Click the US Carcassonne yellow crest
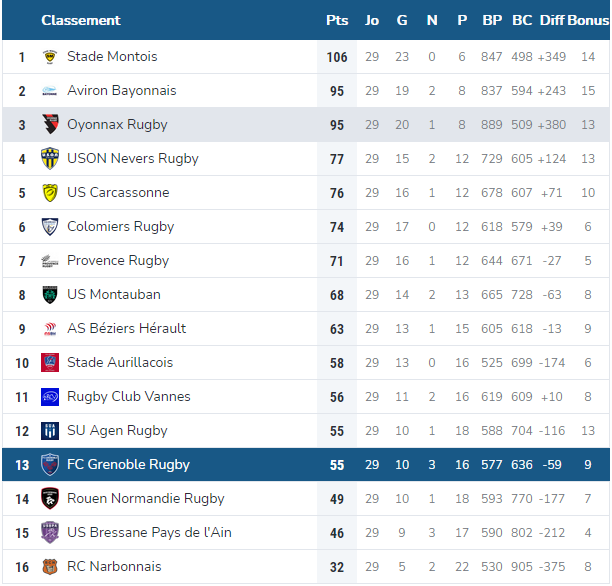612x586 pixels. [50, 192]
